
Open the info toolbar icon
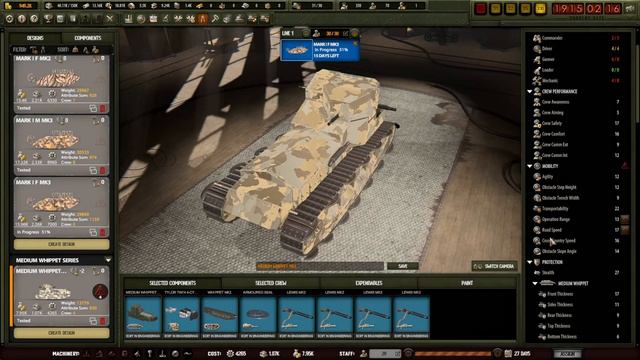click(22, 19)
